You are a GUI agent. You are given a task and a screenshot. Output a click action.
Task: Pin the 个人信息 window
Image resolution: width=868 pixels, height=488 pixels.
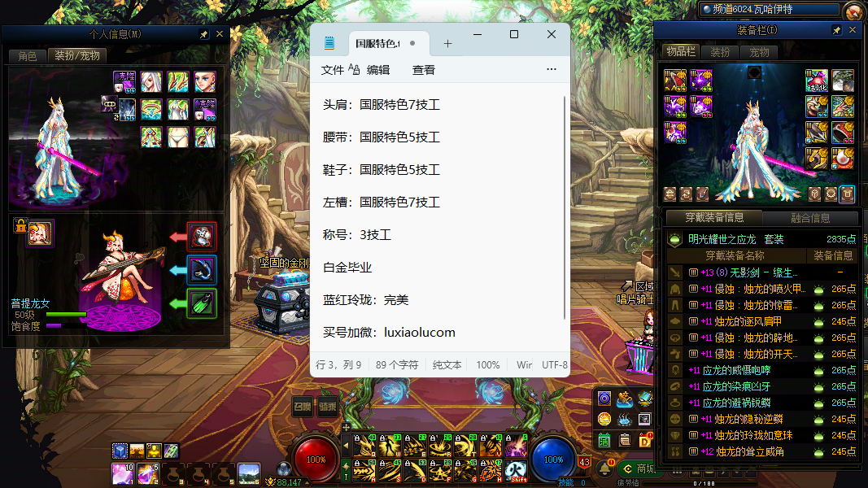pyautogui.click(x=203, y=35)
